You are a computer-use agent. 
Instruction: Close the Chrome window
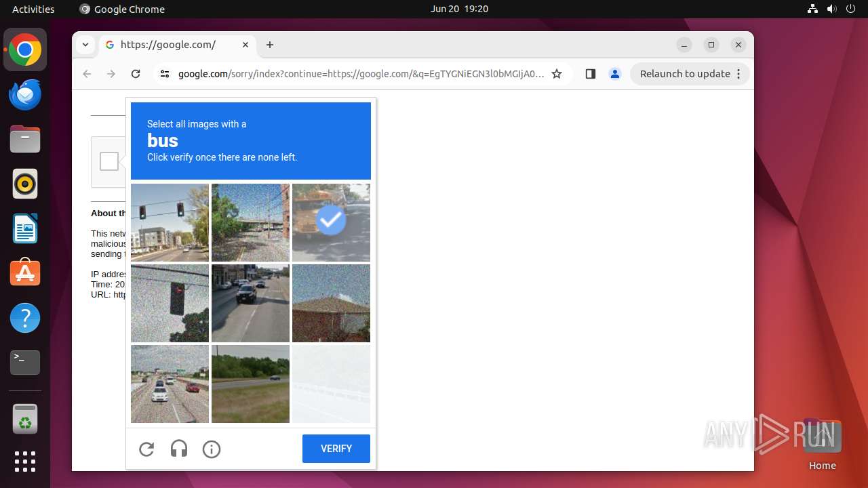pyautogui.click(x=738, y=45)
